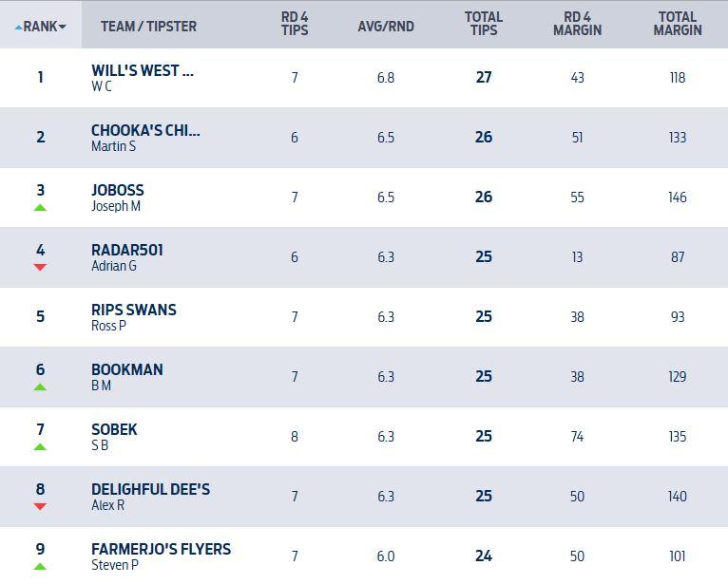The image size is (728, 584).
Task: Sort ascending using the Rank up arrow
Action: pos(19,27)
